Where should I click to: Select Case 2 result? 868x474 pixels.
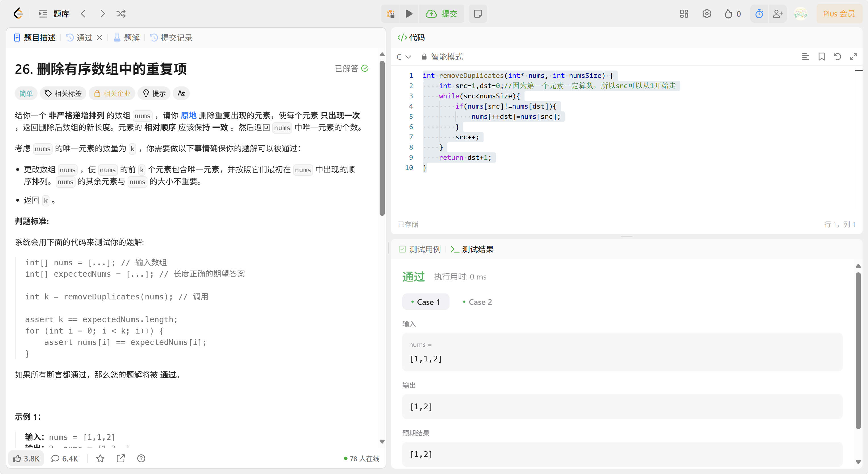tap(477, 302)
